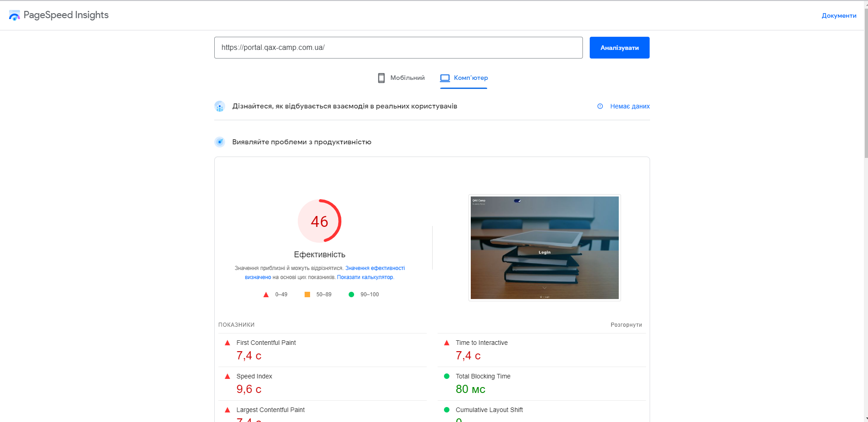
Task: Click red triangle next to Largest Contentful Paint
Action: tap(227, 410)
